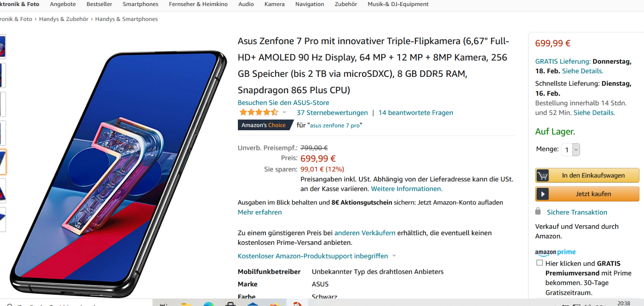
Task: Expand the star rating breakdown chevron
Action: (285, 112)
